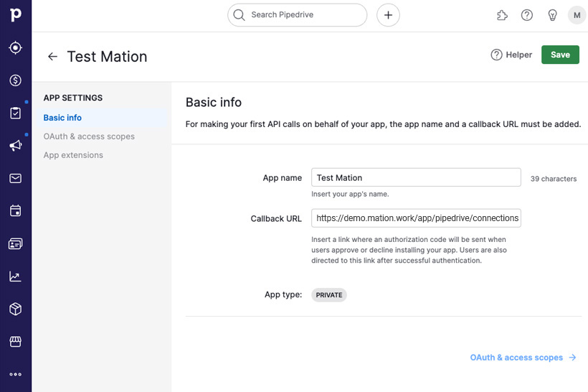Viewport: 588px width, 392px height.
Task: Click the 'Basic info' heading
Action: coord(214,102)
